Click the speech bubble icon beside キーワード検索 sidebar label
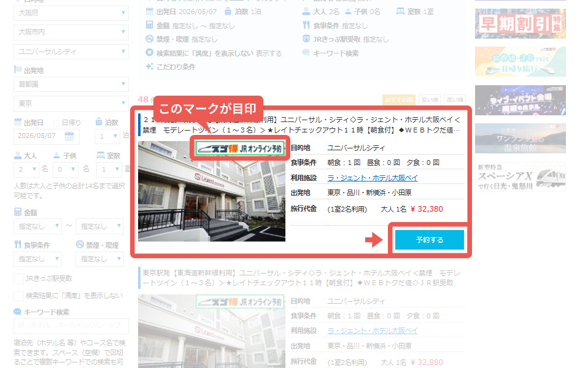 (x=18, y=312)
